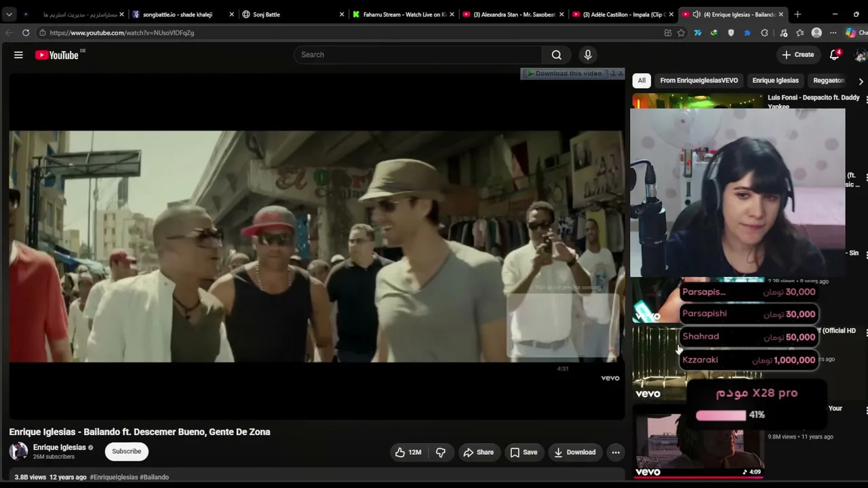This screenshot has width=868, height=488.
Task: Open the #EnriqueIglesias hashtag link
Action: [113, 477]
